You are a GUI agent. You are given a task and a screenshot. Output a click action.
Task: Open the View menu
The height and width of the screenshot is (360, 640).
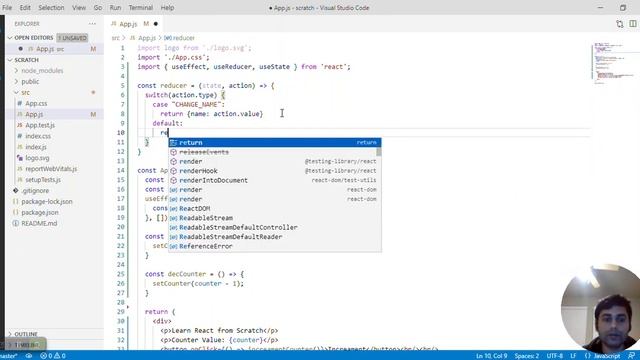pos(79,7)
